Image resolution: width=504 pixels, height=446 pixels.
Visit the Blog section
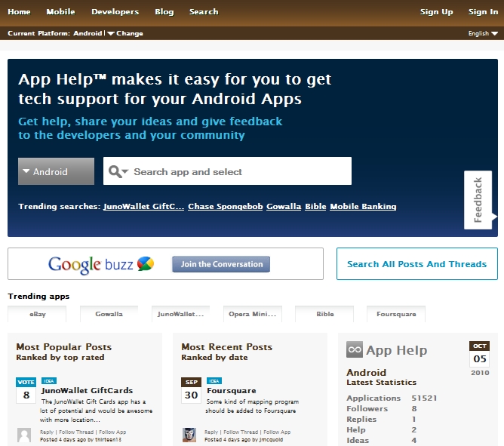(x=164, y=12)
